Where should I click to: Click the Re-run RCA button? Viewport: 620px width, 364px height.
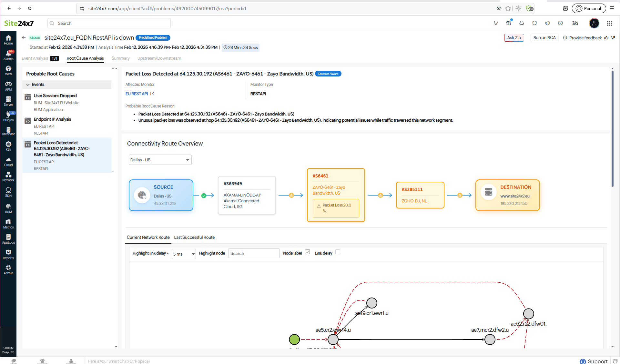[x=544, y=38]
